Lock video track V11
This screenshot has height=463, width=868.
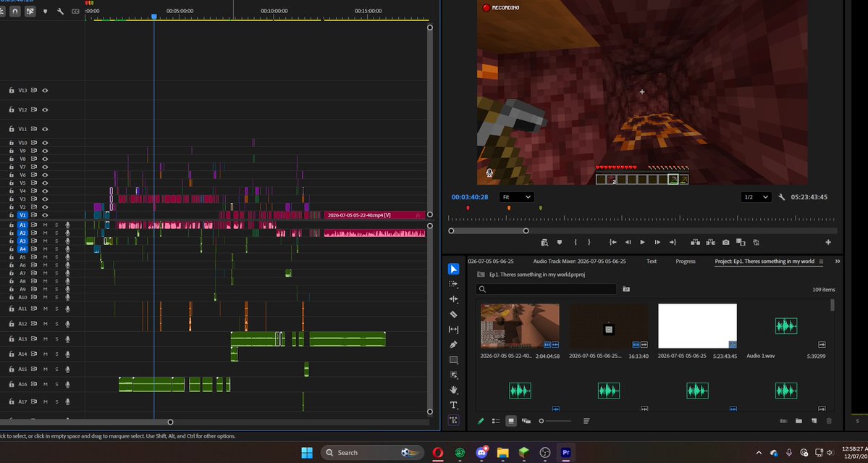point(11,129)
